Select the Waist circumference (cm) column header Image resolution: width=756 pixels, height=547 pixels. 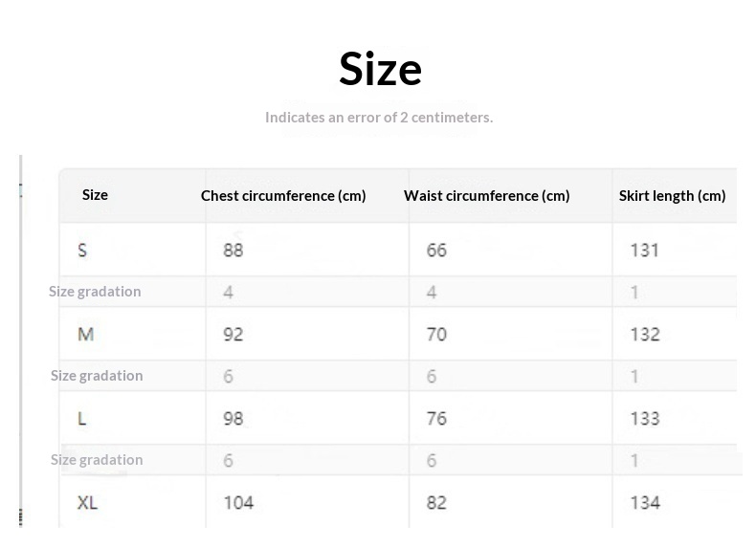[486, 196]
